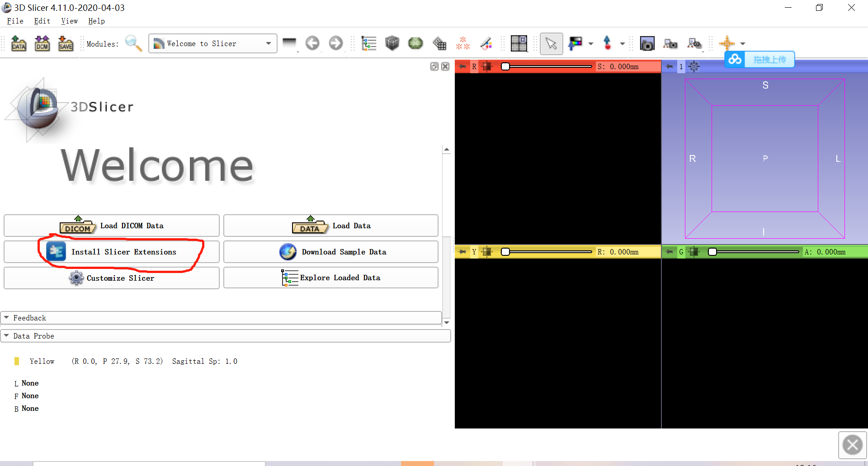Undock the module panel with float button
This screenshot has height=466, width=868.
pyautogui.click(x=434, y=66)
